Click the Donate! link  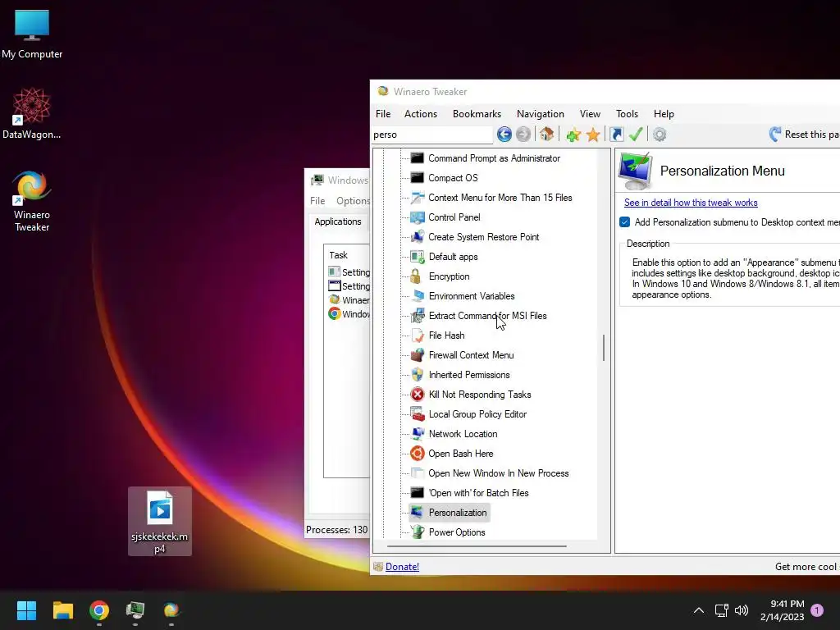coord(402,566)
